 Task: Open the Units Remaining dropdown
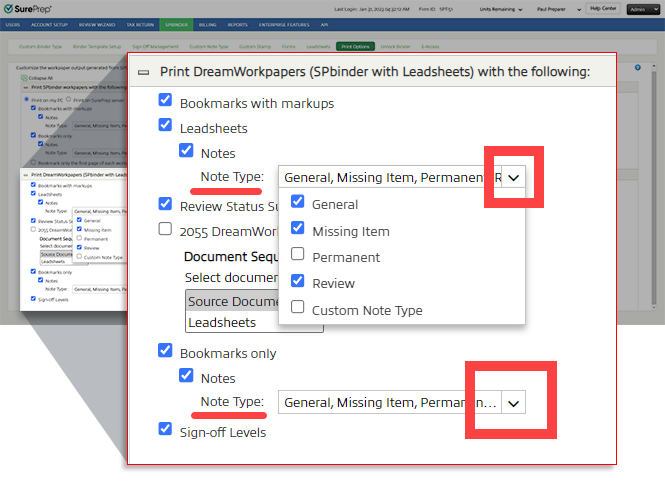pos(500,9)
